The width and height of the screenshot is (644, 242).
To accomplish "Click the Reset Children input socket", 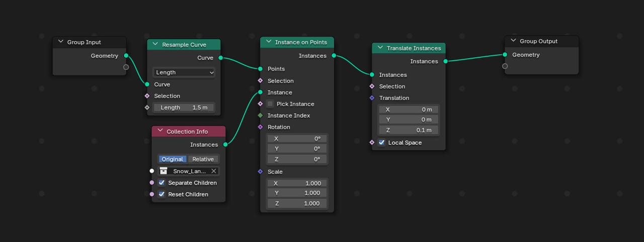I will [152, 194].
